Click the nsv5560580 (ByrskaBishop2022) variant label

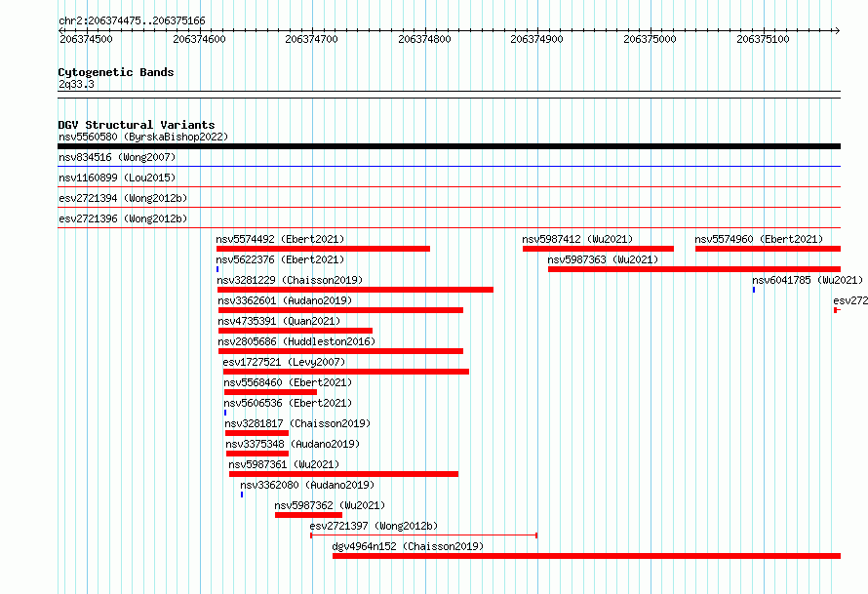click(x=143, y=137)
